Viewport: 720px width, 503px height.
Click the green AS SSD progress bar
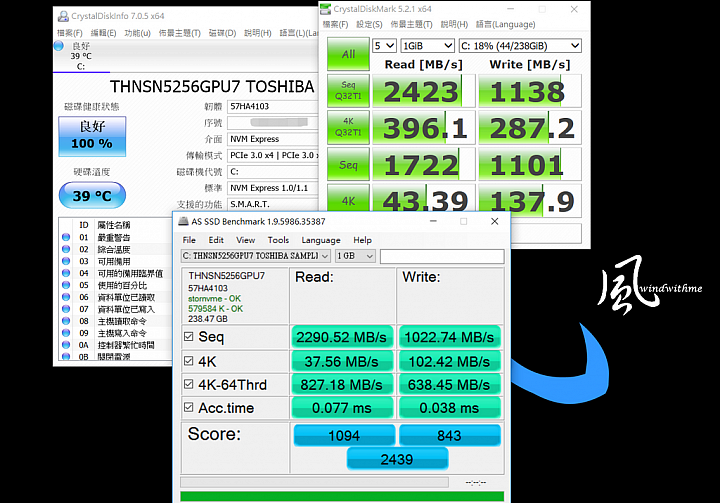coord(342,497)
